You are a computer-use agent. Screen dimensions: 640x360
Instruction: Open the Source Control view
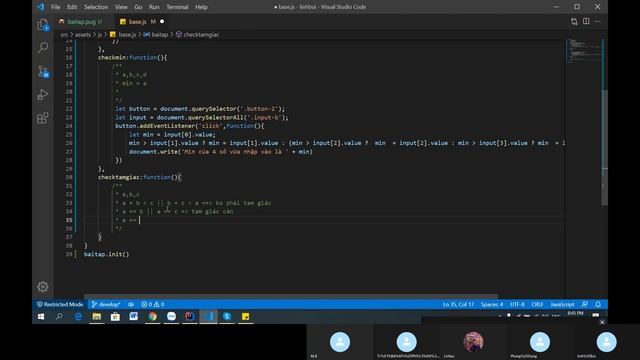tap(43, 71)
